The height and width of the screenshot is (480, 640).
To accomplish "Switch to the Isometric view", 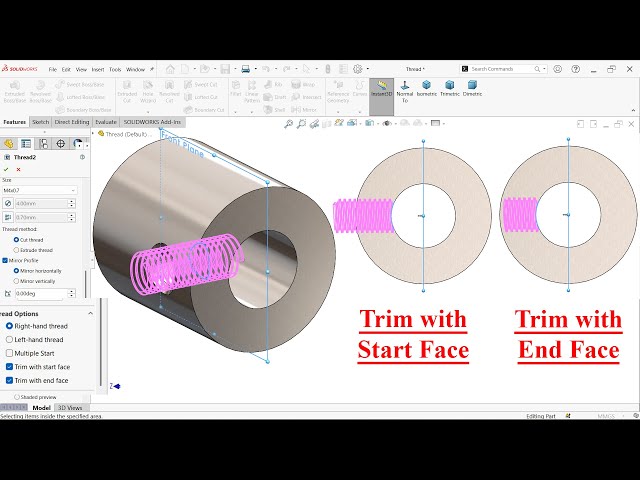I will [427, 88].
